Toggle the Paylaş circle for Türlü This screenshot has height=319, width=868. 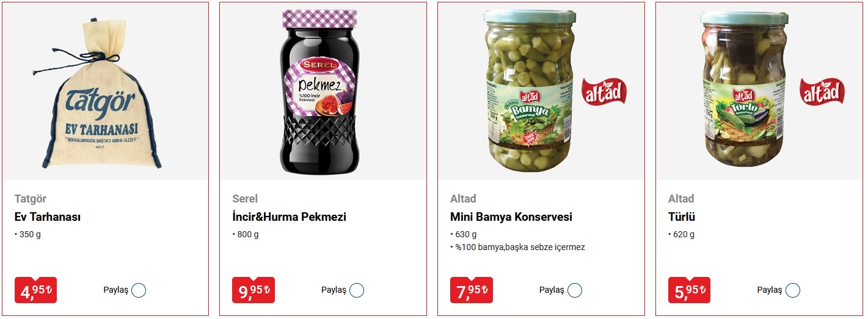point(793,290)
